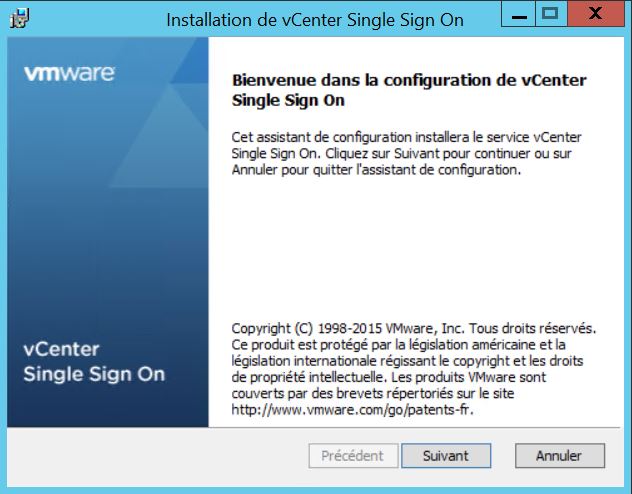The height and width of the screenshot is (494, 632).
Task: Click the vCenter Single Sign On banner label
Action: coord(93,362)
